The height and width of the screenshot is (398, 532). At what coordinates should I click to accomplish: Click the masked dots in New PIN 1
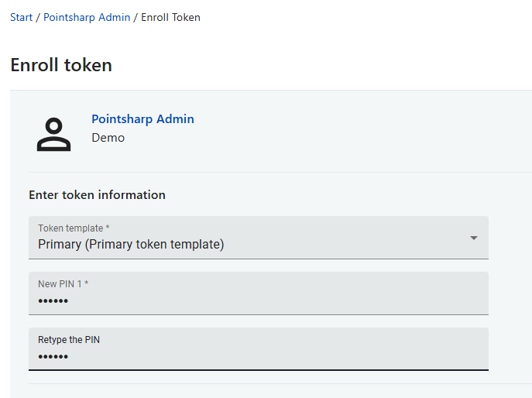click(53, 301)
